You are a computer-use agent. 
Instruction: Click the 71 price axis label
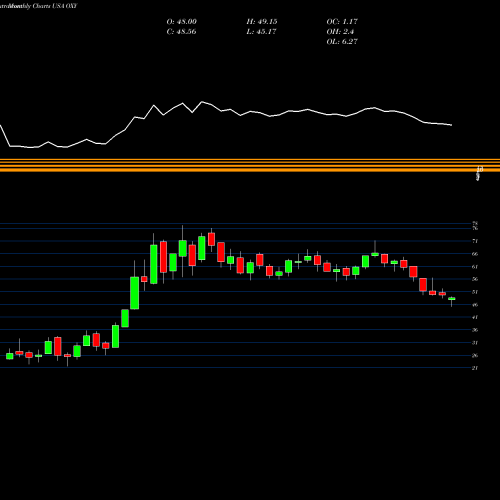[475, 241]
